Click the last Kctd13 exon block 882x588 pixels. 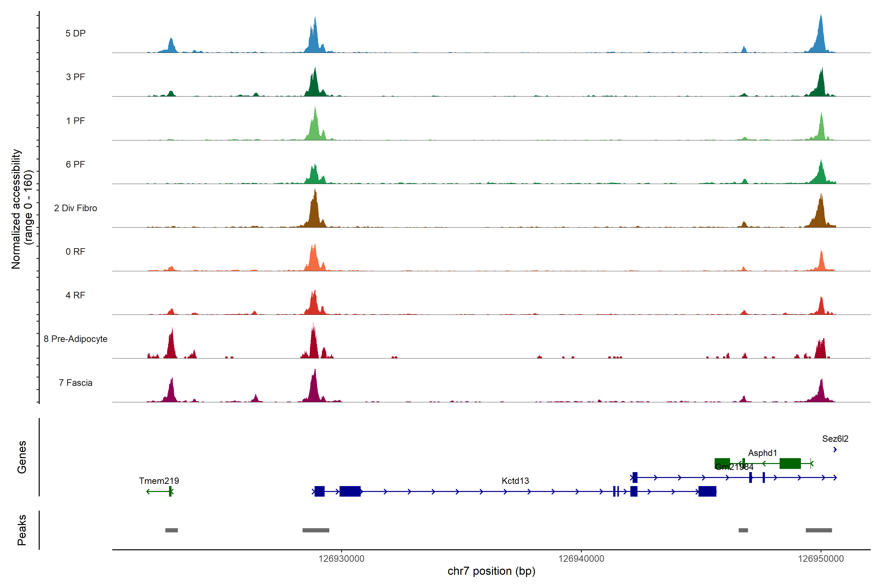pyautogui.click(x=707, y=491)
